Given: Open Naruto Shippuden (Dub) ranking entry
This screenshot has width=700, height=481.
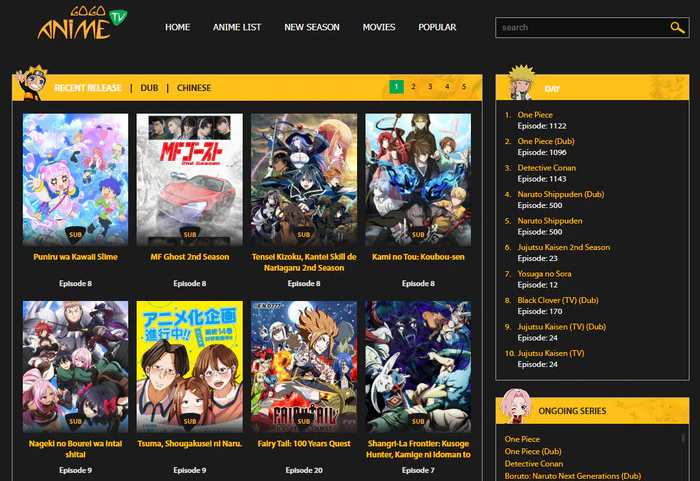Looking at the screenshot, I should pyautogui.click(x=561, y=194).
